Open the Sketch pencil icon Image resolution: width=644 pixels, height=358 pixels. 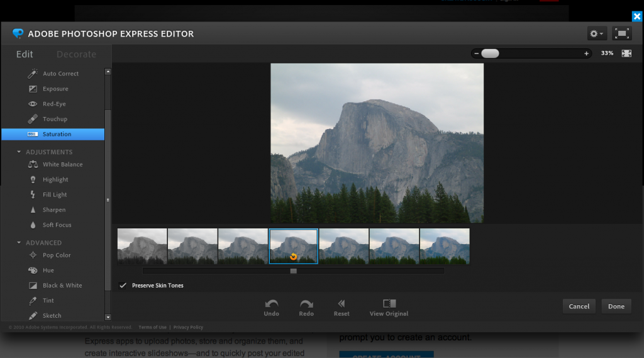(x=33, y=316)
